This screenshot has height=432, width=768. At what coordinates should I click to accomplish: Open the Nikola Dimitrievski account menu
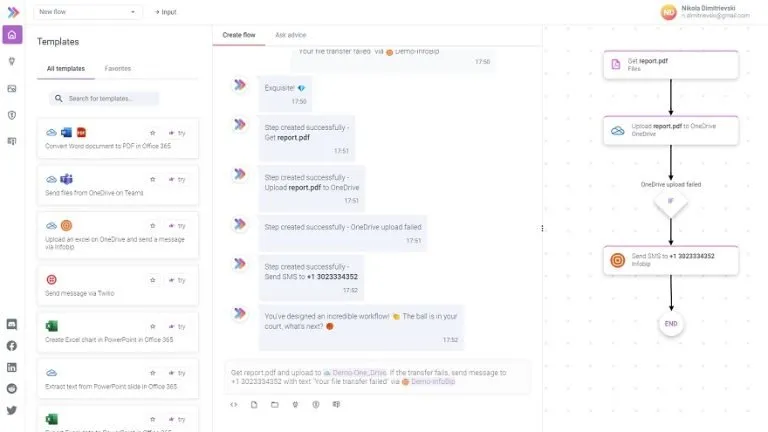706,12
